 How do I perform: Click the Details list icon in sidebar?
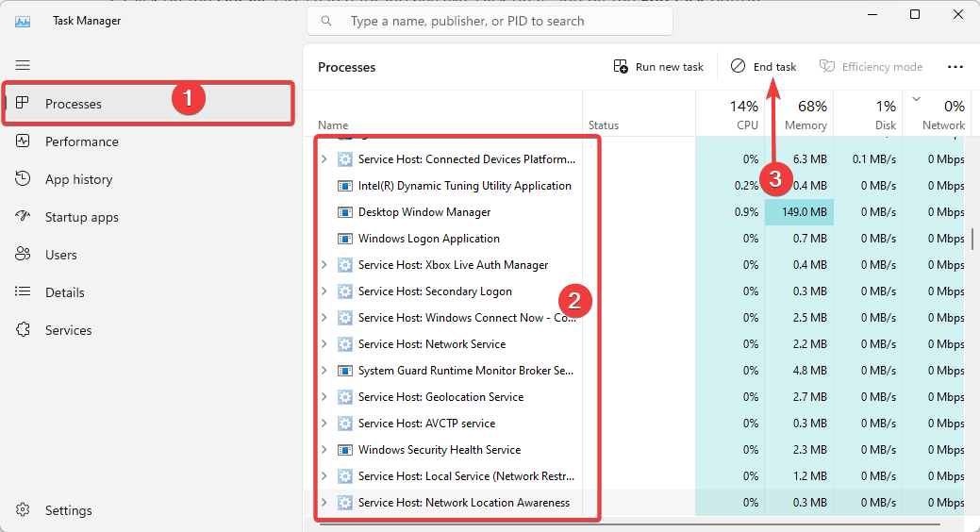point(24,292)
